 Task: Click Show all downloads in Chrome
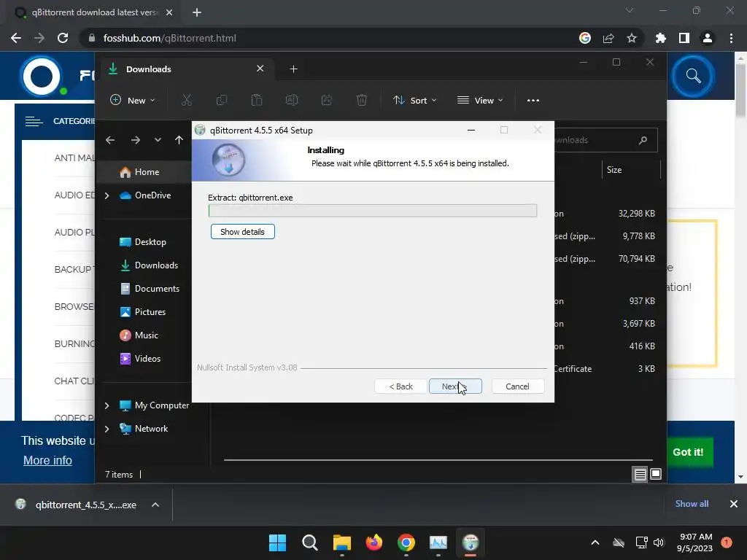coord(692,504)
